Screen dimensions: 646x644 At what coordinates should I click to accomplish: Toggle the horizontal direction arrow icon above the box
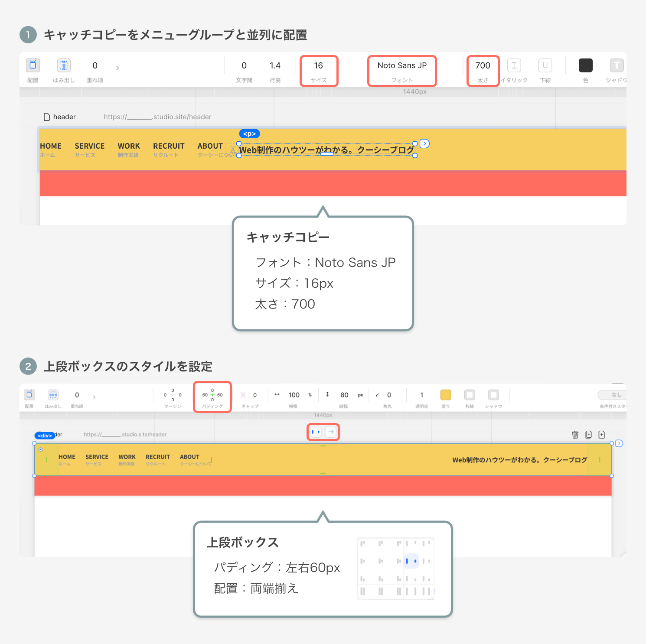click(331, 432)
